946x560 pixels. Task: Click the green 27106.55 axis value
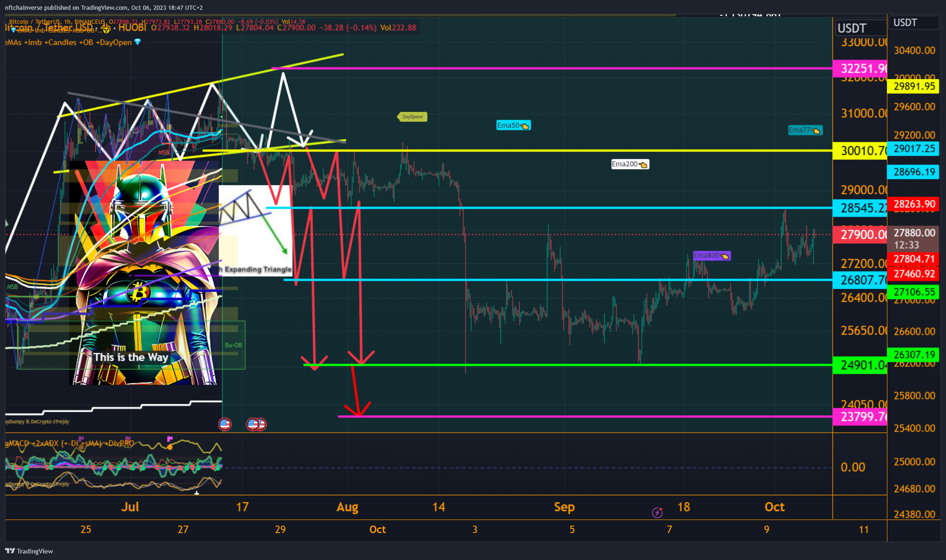(x=913, y=292)
